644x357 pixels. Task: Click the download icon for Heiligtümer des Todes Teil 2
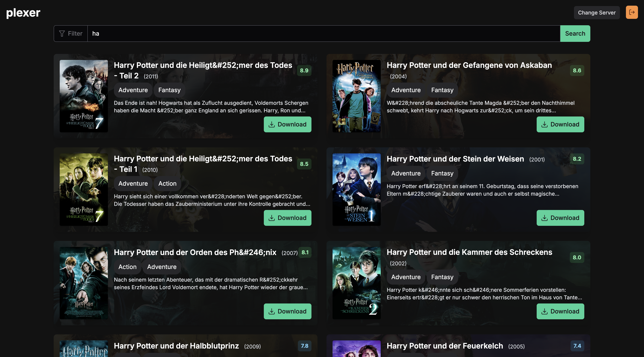[x=272, y=124]
